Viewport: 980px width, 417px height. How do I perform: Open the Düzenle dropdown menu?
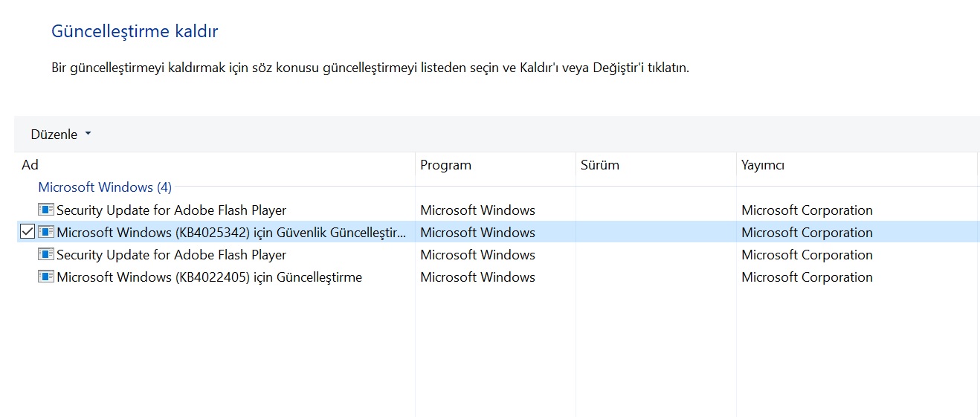point(54,135)
